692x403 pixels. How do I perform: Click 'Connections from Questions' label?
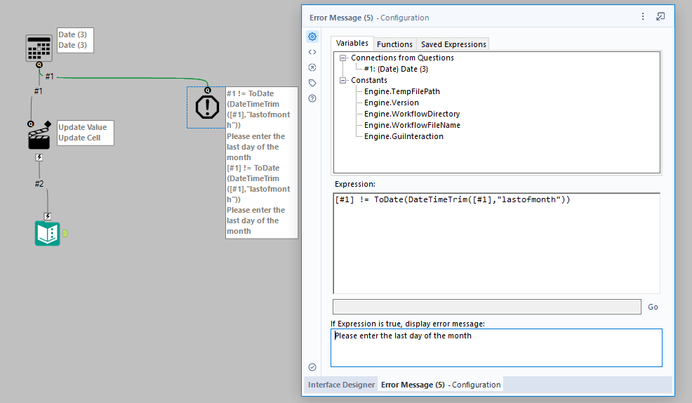(x=402, y=58)
